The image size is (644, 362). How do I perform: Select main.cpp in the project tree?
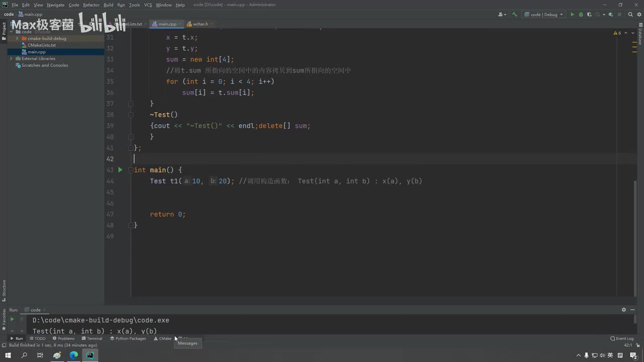(37, 52)
